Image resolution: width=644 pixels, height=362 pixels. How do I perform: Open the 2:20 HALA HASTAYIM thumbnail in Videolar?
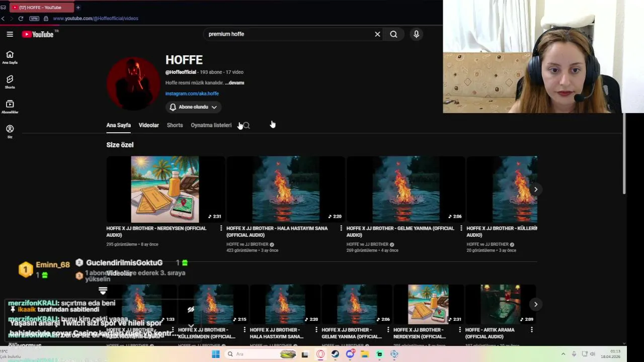click(x=285, y=304)
